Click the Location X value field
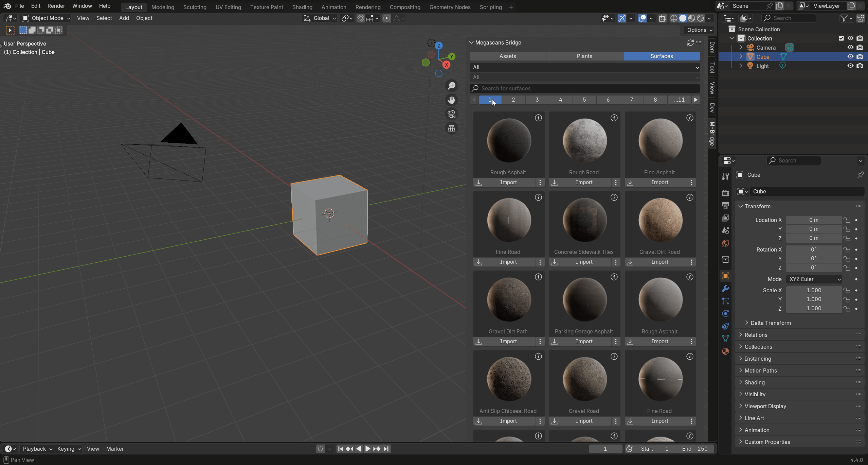This screenshot has width=868, height=465. coord(813,220)
